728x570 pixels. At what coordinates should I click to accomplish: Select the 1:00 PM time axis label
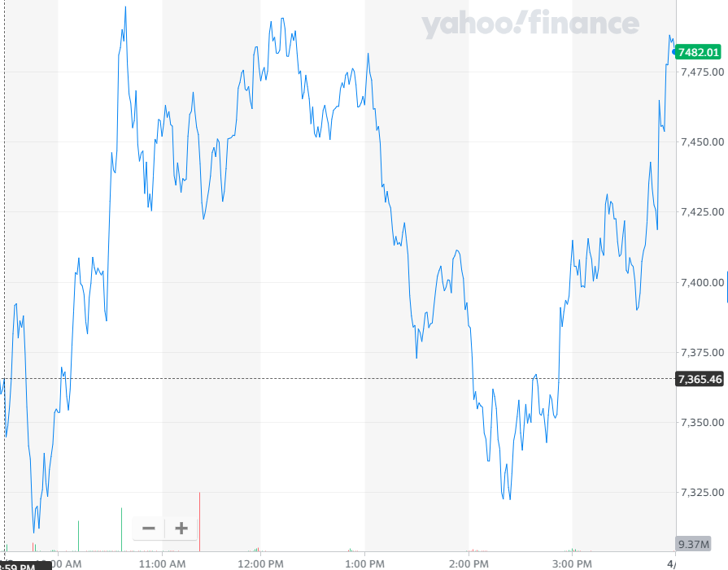[364, 563]
